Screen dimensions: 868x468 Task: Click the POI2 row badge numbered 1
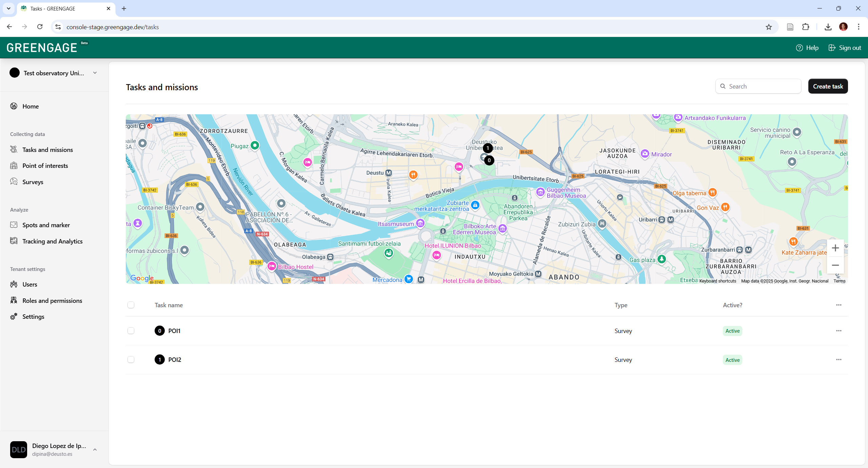[160, 359]
